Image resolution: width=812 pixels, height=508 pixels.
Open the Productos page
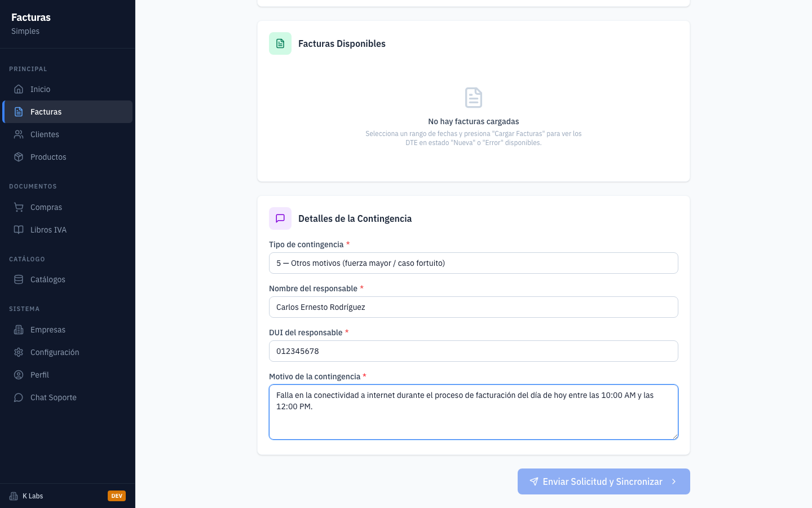(x=68, y=157)
